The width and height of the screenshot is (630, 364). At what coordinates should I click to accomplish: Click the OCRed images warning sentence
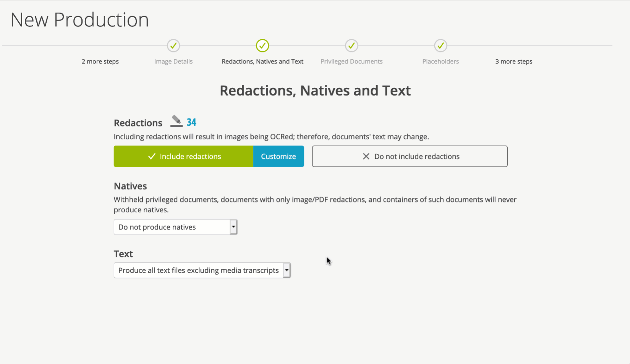[271, 137]
